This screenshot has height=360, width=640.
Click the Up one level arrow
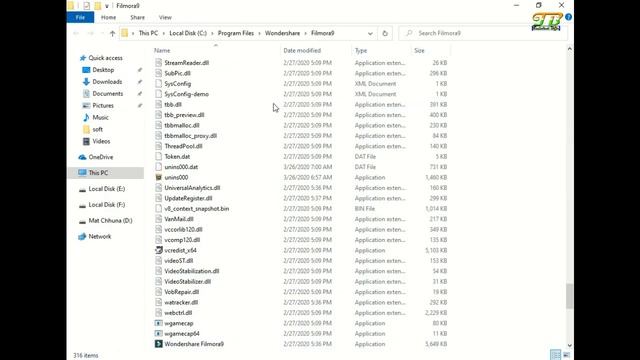(113, 33)
